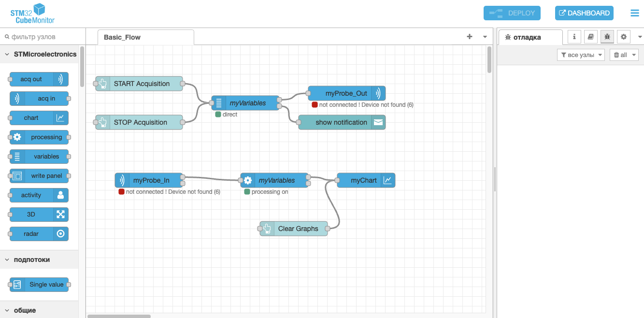Select the activity palette node
The height and width of the screenshot is (318, 644).
39,195
